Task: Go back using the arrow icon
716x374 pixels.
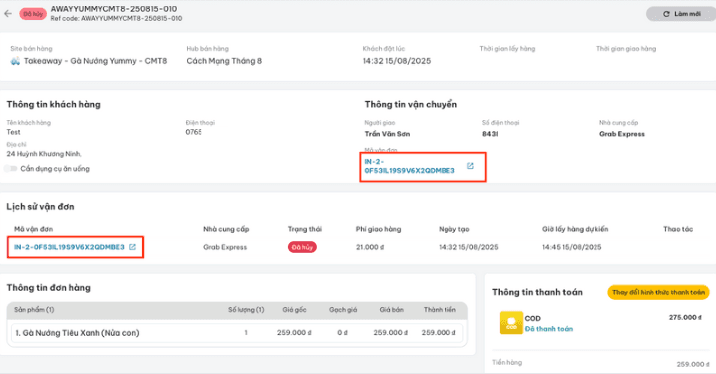Action: click(8, 14)
